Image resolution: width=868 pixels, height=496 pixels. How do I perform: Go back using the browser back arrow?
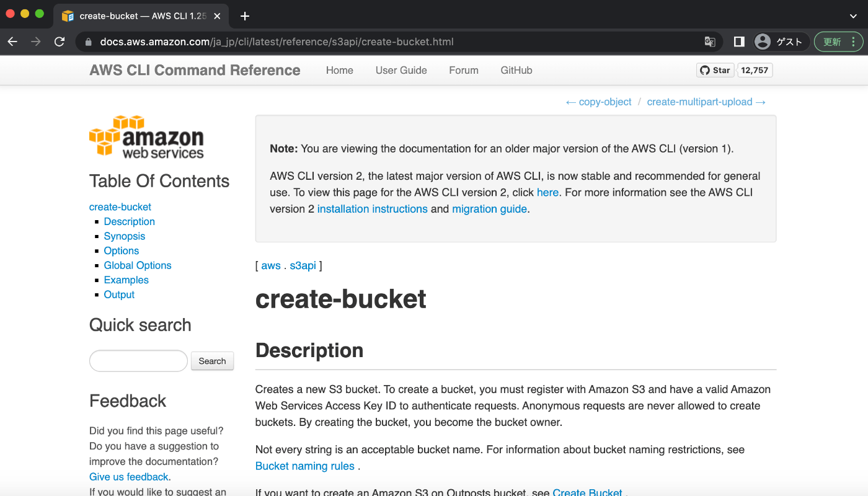coord(12,42)
